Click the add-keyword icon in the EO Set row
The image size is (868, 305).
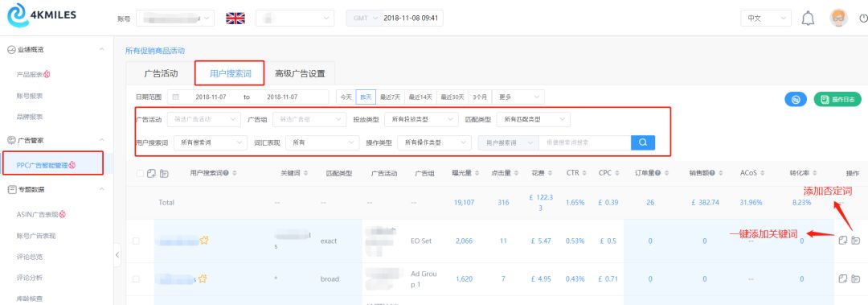tap(843, 241)
